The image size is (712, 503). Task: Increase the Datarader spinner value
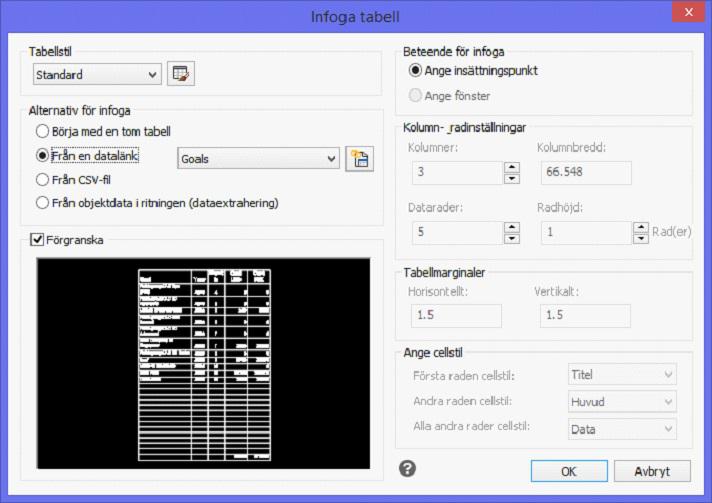coord(512,227)
